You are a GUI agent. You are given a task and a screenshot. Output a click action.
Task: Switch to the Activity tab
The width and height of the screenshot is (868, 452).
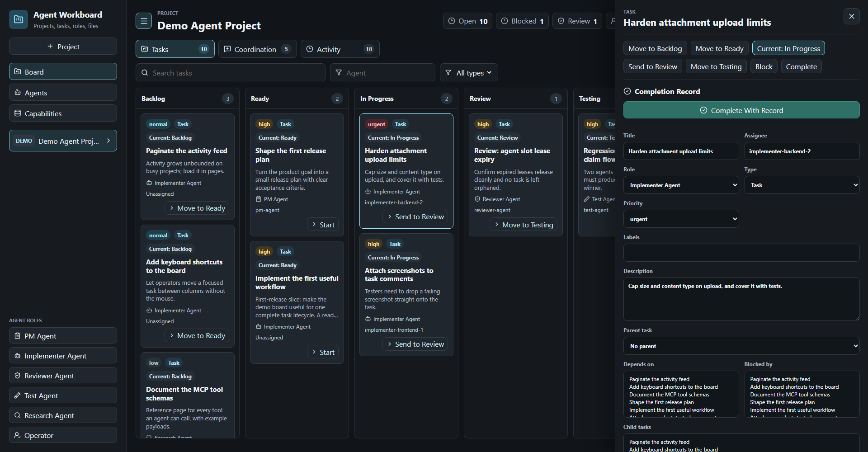[340, 49]
